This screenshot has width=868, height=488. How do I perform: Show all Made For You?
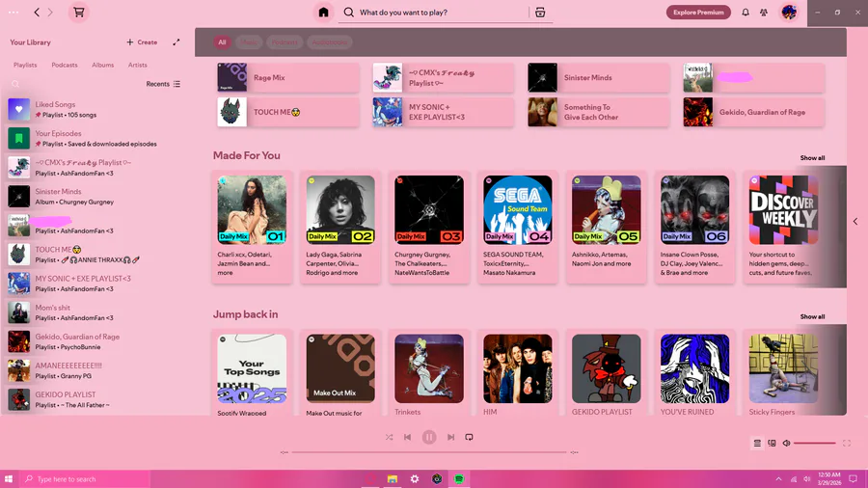point(812,158)
